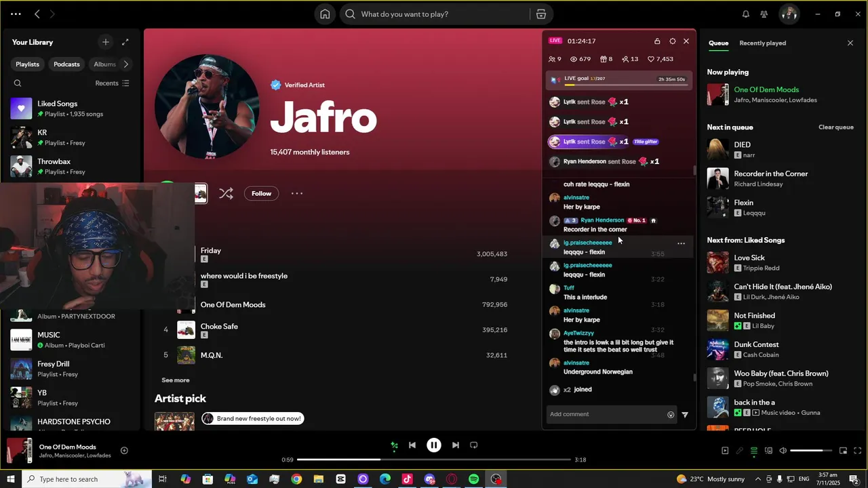868x488 pixels.
Task: Open the user profile avatar menu
Action: coord(789,14)
